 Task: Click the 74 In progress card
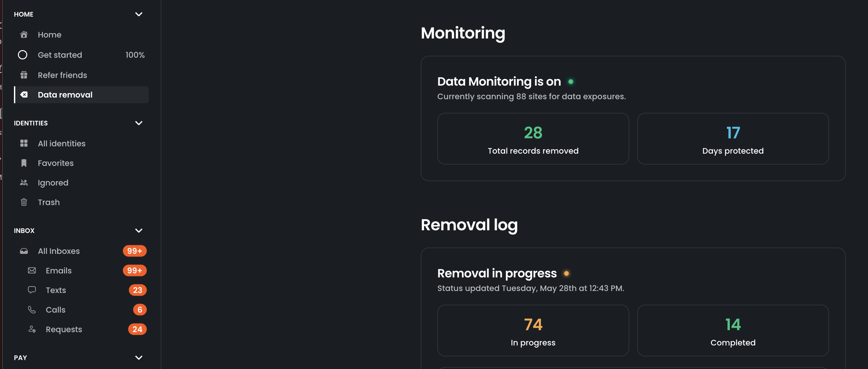533,330
